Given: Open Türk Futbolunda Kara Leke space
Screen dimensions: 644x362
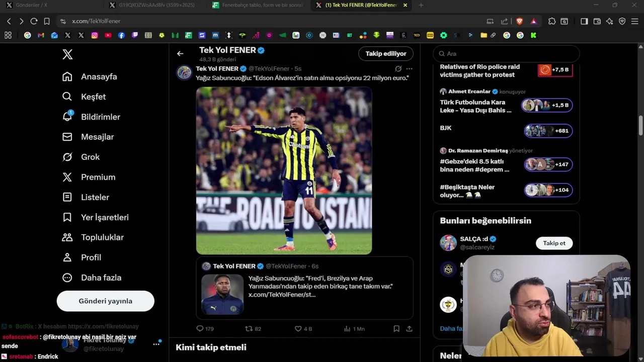Looking at the screenshot, I should point(506,102).
